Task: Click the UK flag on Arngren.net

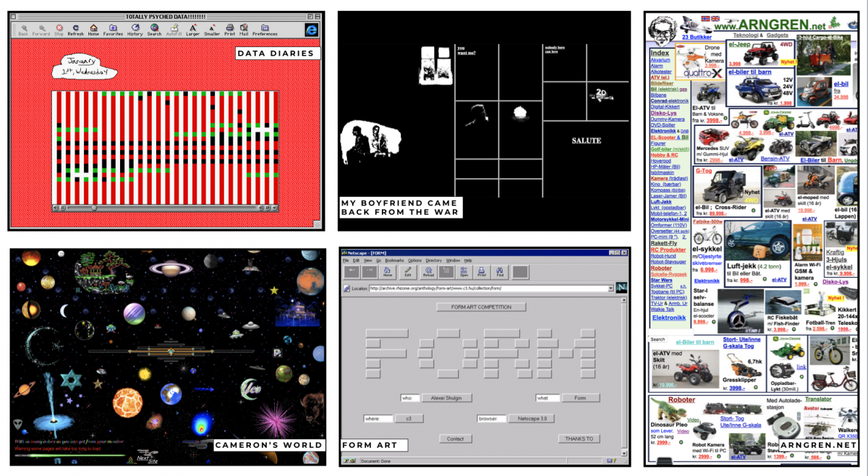Action: [x=715, y=19]
